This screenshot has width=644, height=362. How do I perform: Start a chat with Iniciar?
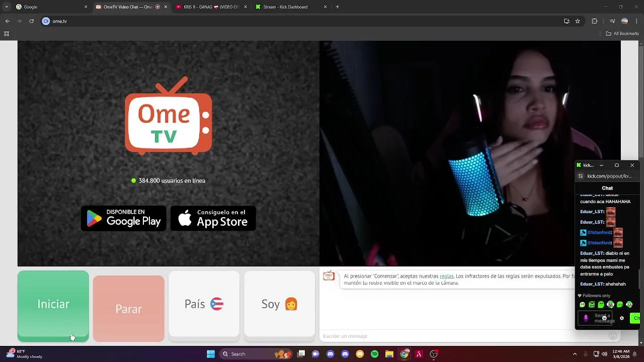click(x=53, y=306)
